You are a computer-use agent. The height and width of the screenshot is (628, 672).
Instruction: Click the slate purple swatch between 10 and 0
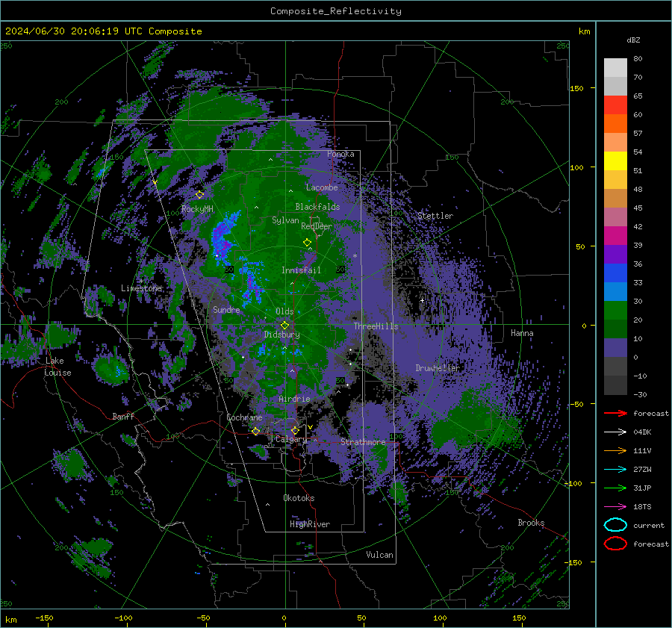pos(615,348)
